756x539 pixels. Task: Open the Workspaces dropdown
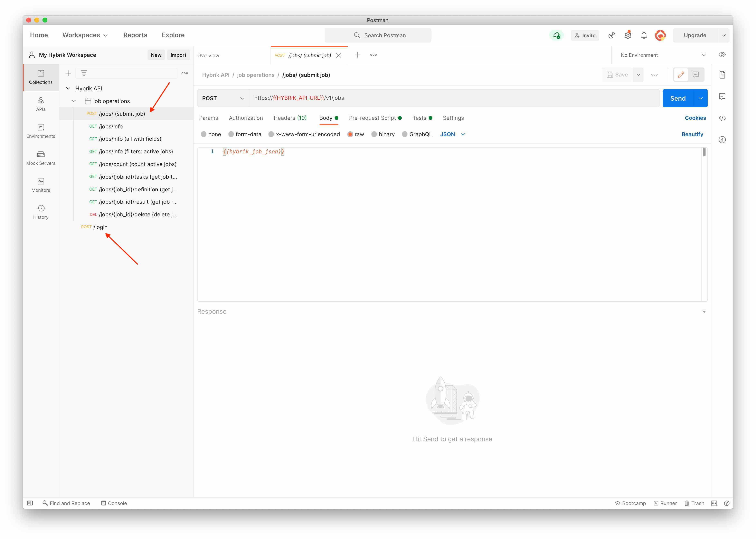pyautogui.click(x=85, y=35)
